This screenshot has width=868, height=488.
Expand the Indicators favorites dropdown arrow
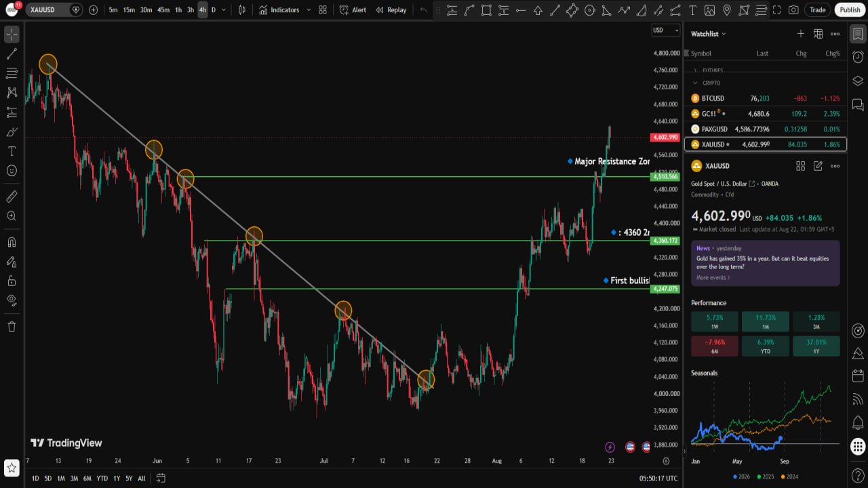(x=309, y=10)
